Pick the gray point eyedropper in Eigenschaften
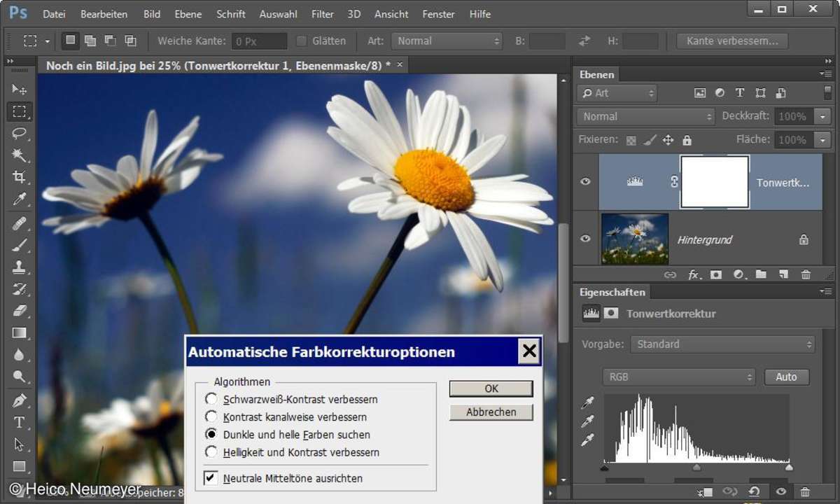Image resolution: width=840 pixels, height=504 pixels. pyautogui.click(x=587, y=421)
